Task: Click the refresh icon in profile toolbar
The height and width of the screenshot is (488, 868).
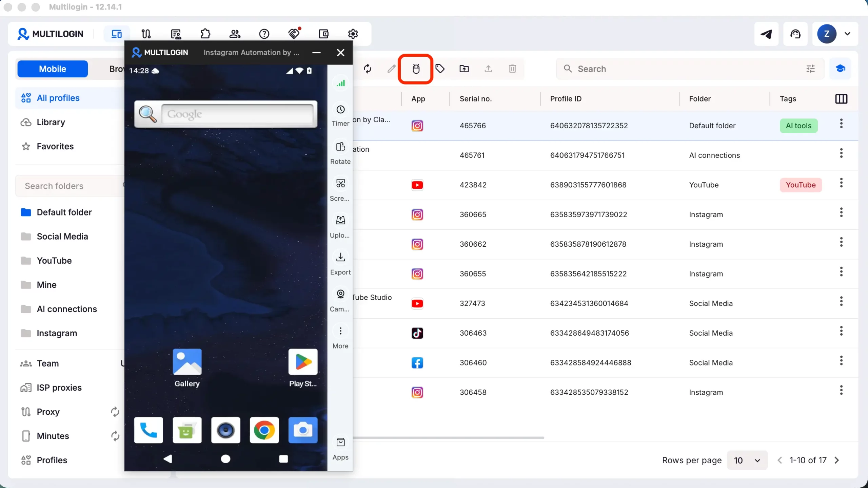Action: click(x=368, y=69)
